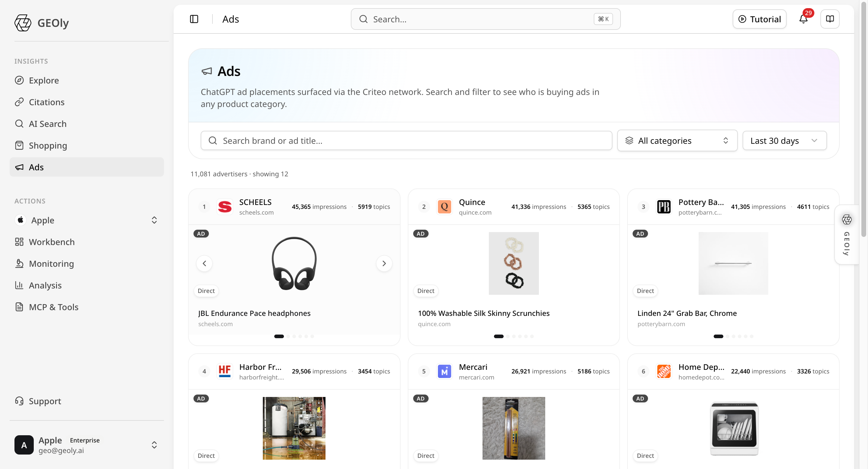
Task: Open Monitoring in the sidebar
Action: 86,263
